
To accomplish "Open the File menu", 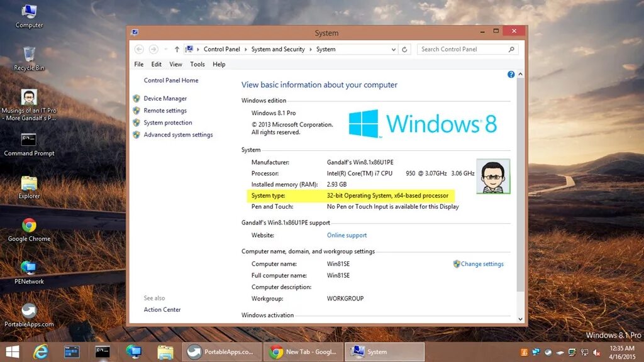I will (139, 65).
